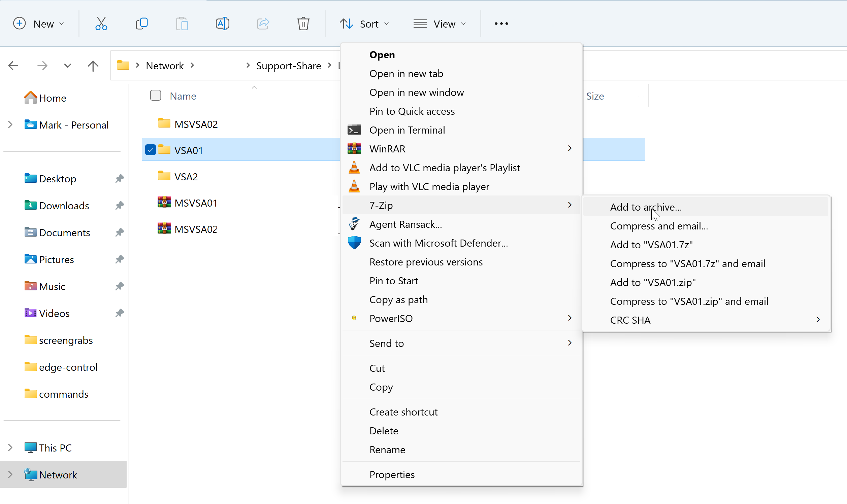Viewport: 847px width, 504px height.
Task: Click the VLC cone next to Add to Playlist
Action: (x=354, y=168)
